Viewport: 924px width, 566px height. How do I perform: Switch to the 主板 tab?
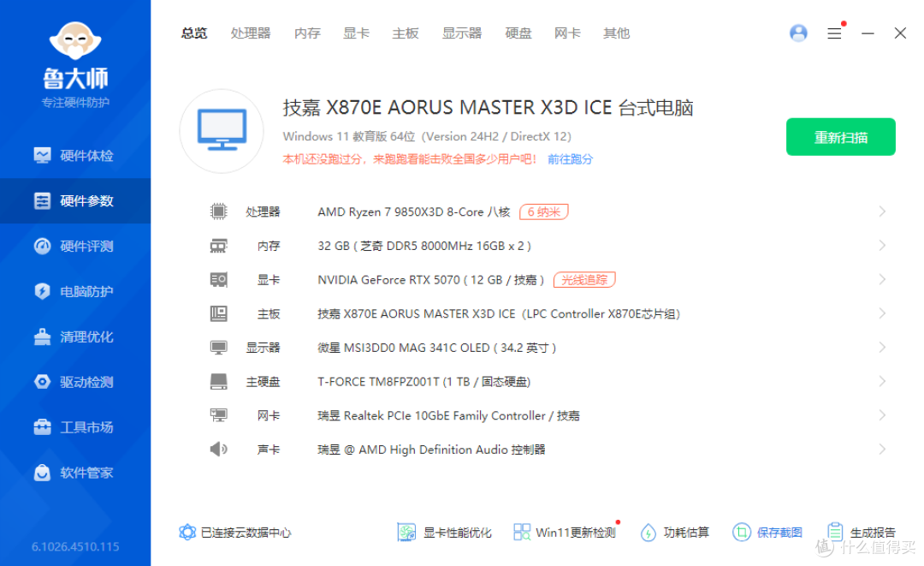click(406, 33)
